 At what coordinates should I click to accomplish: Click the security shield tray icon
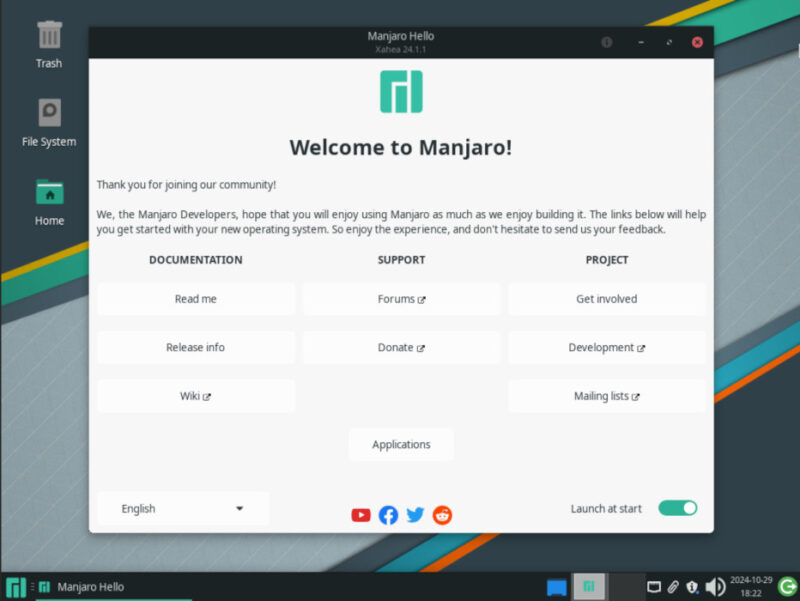(691, 586)
